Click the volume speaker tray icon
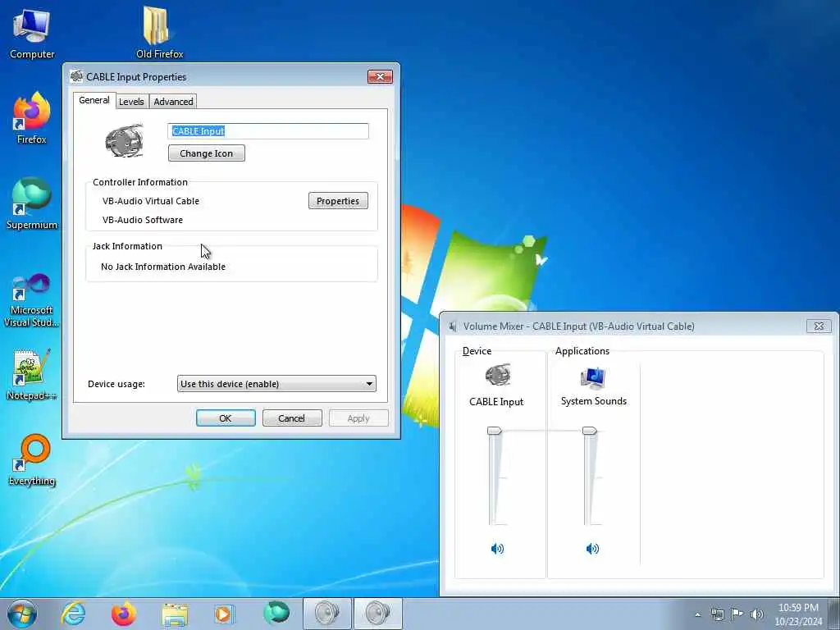Viewport: 840px width, 630px height. click(757, 614)
